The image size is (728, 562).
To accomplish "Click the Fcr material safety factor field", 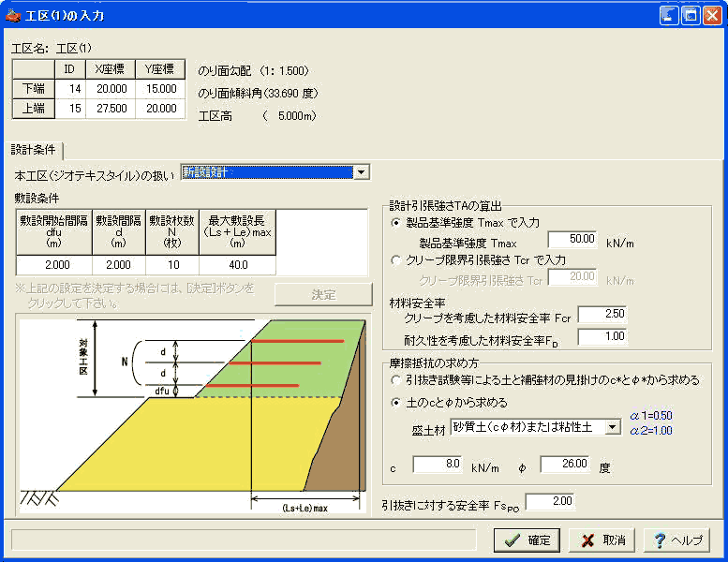I will 602,315.
